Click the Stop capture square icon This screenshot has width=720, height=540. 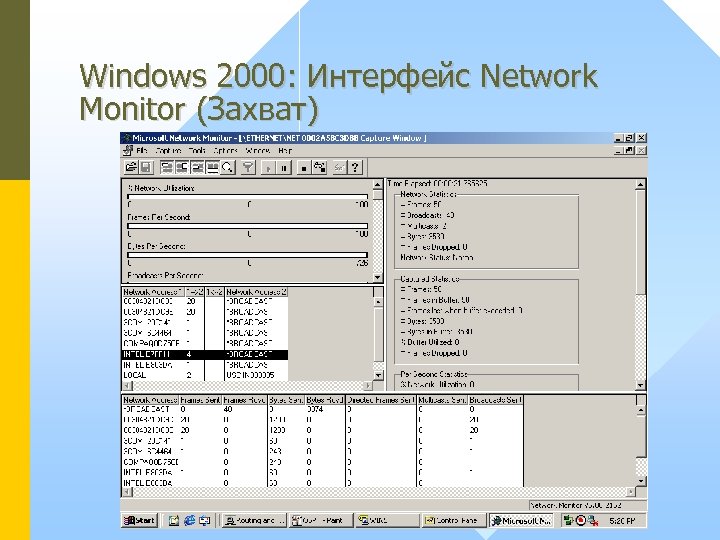click(304, 168)
